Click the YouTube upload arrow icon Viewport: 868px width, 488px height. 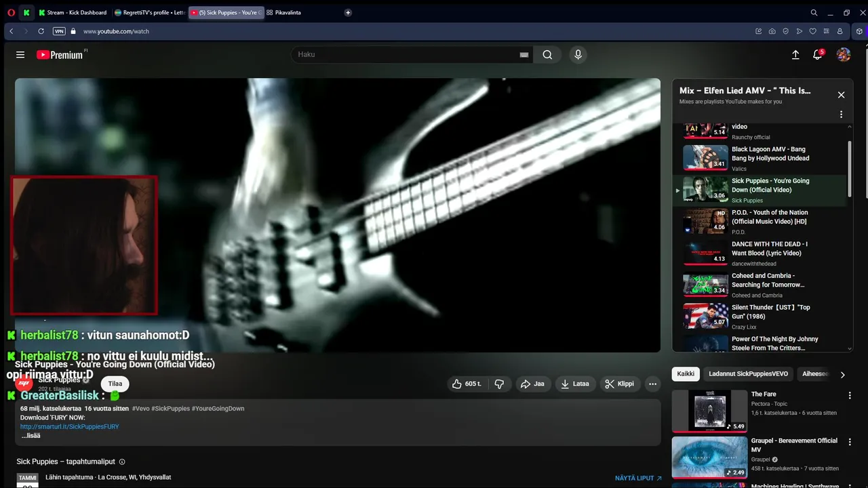(x=795, y=55)
